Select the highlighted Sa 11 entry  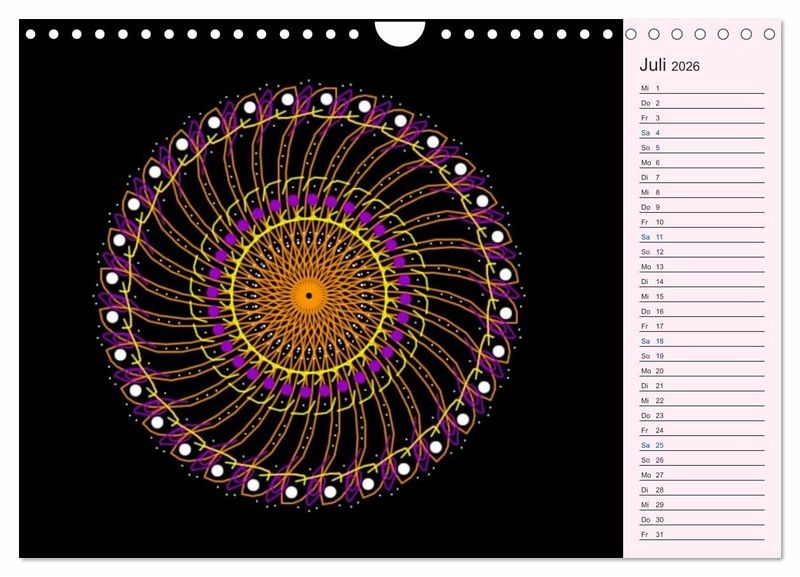[701, 237]
